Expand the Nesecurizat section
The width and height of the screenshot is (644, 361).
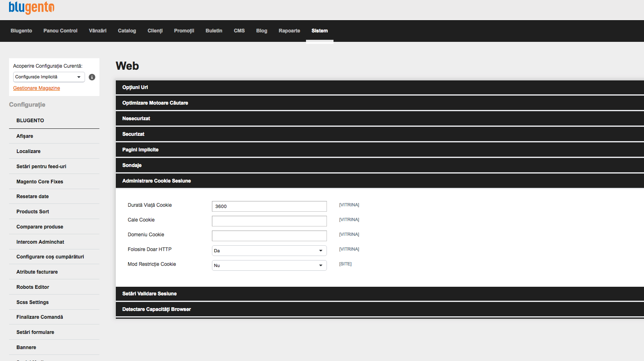pyautogui.click(x=380, y=119)
